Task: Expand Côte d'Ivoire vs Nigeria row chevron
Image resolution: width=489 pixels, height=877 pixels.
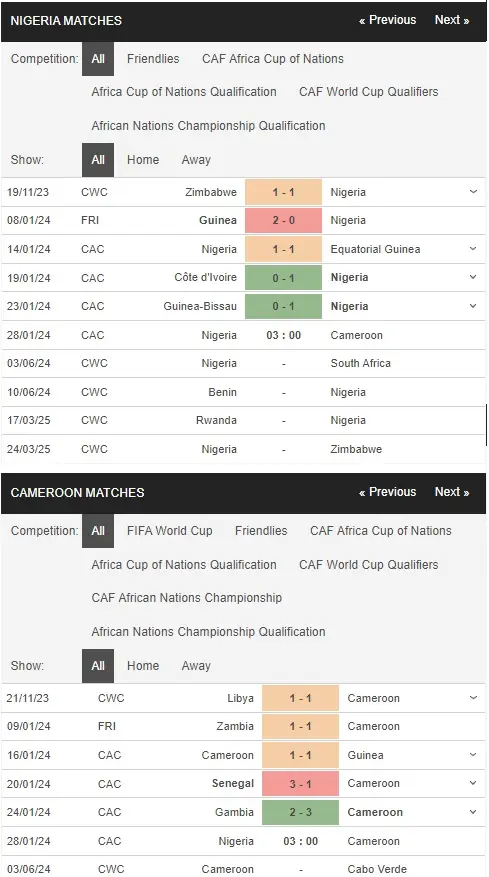Action: pos(473,277)
